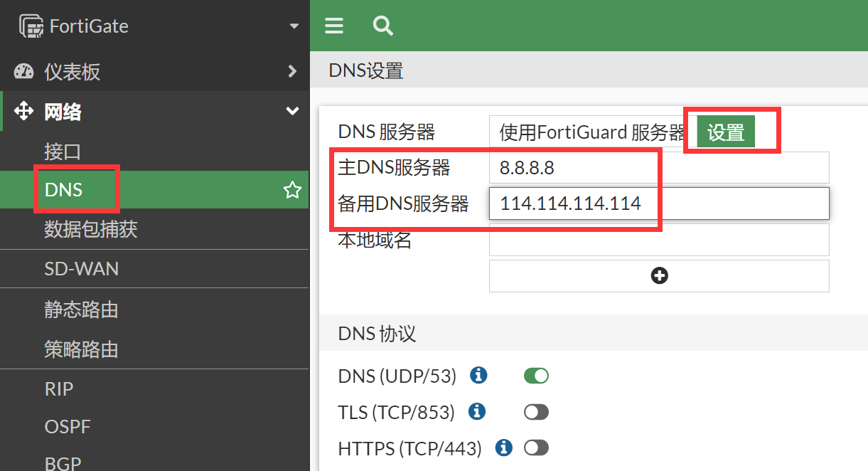Click the green 设置 button
The height and width of the screenshot is (471, 868).
725,132
